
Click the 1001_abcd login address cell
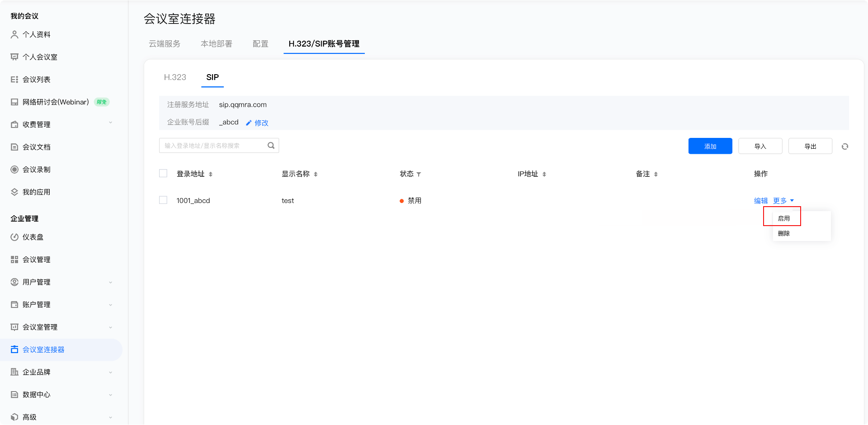coord(193,201)
